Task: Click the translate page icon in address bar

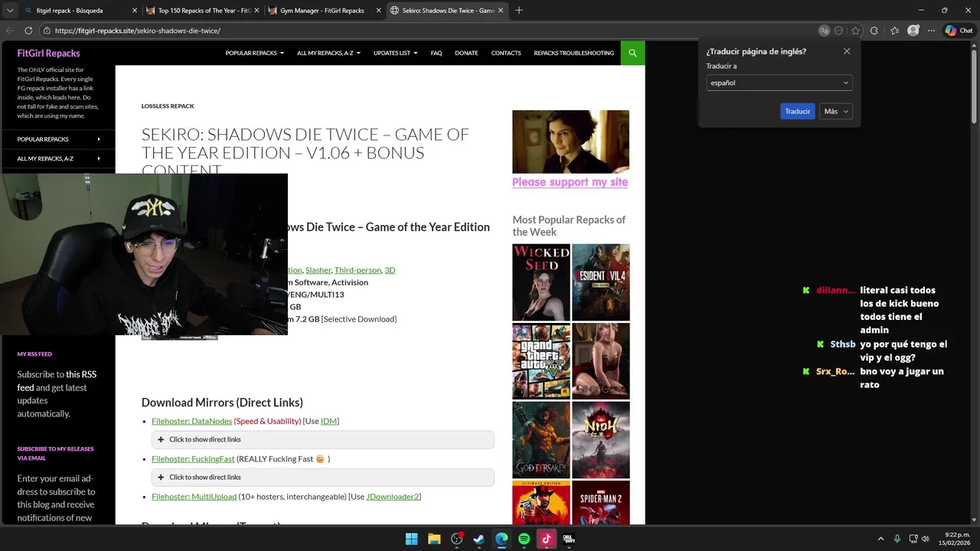Action: (824, 31)
